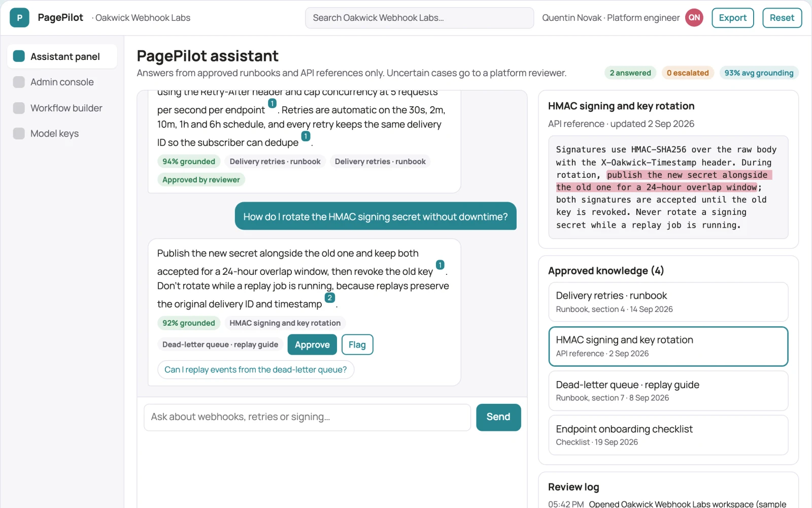Send the chat message

coord(498,417)
